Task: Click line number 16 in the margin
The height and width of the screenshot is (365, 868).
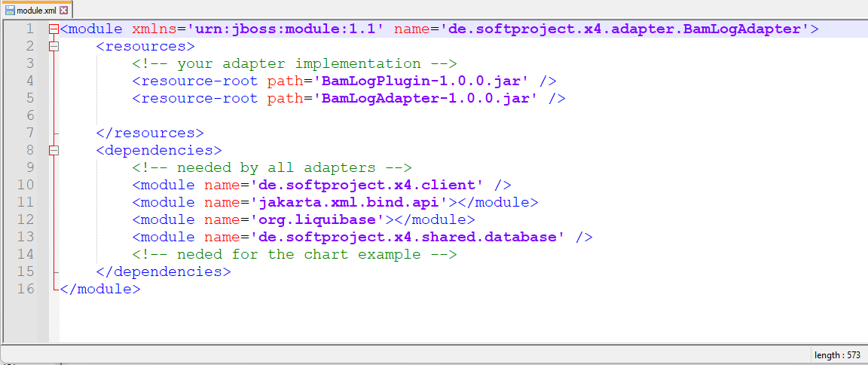Action: point(26,289)
